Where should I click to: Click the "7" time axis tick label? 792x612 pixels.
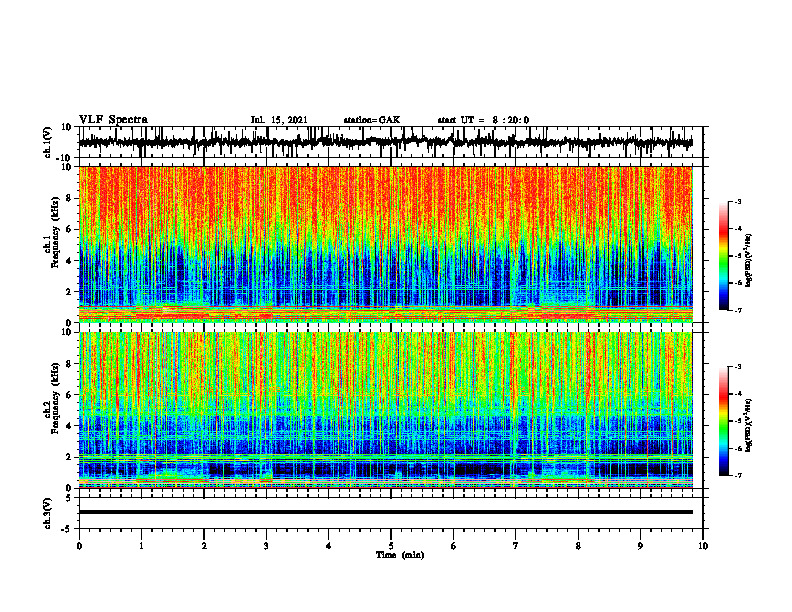[x=516, y=546]
